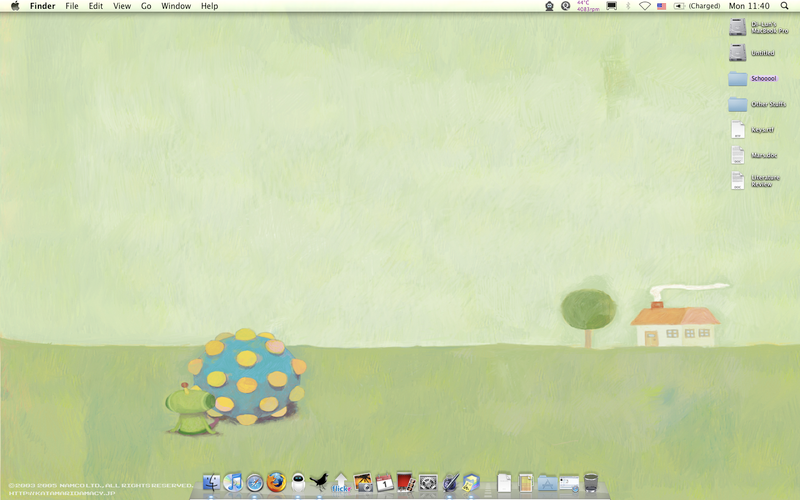Open the gray film-frame app icon in the dock
This screenshot has width=800, height=500.
[x=428, y=482]
